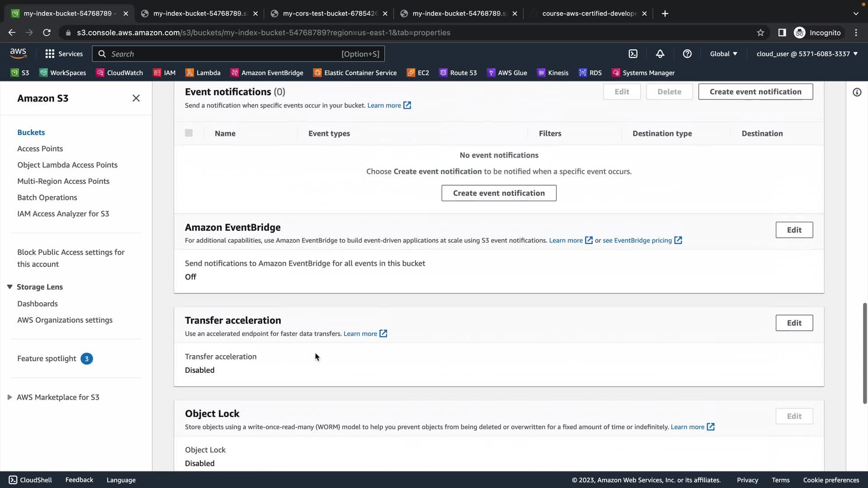
Task: Open the Services grid menu
Action: coord(64,54)
